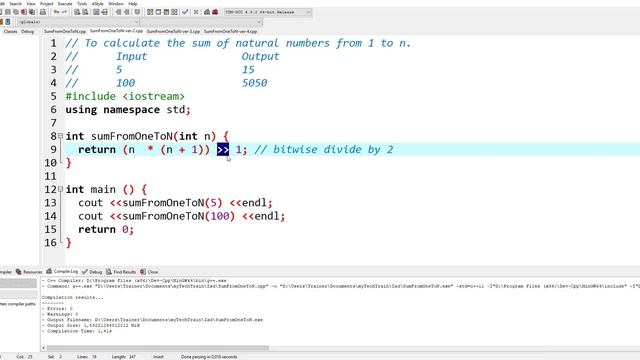Click the Rebuild All toolbar icon
The height and width of the screenshot is (360, 640).
coord(174,12)
